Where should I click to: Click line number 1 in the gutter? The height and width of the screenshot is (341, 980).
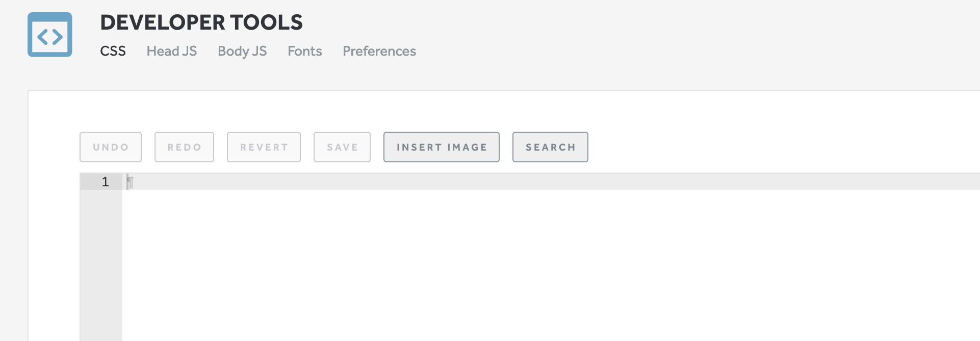tap(105, 182)
